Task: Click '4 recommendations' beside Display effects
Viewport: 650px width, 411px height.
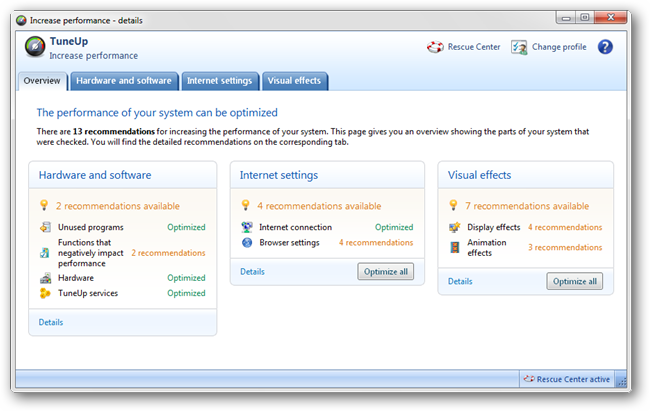Action: tap(565, 227)
